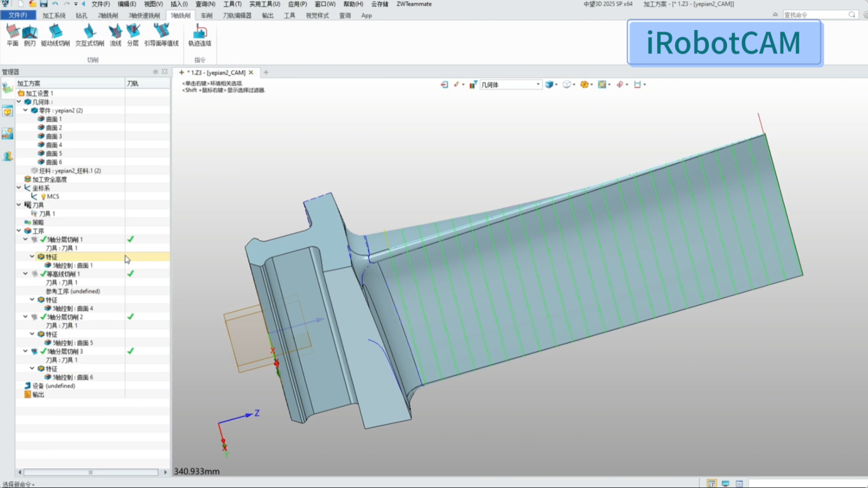Collapse the 坐标系 tree node
868x488 pixels.
point(19,188)
